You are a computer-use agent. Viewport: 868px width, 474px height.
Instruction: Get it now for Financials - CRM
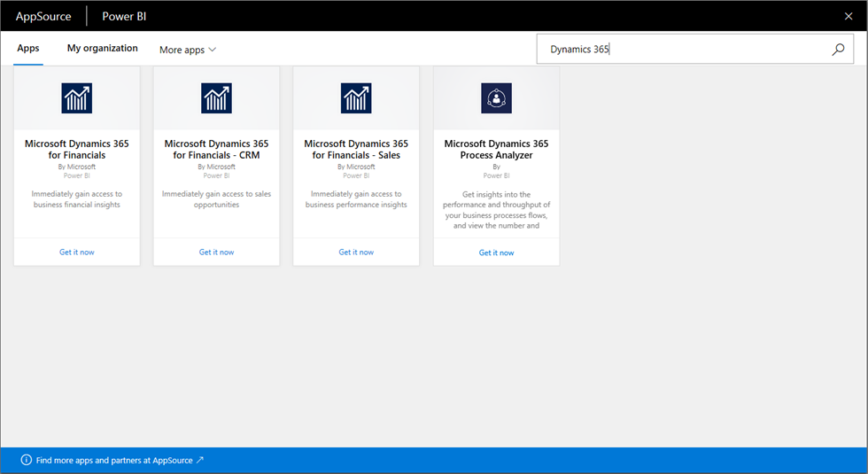click(x=216, y=253)
